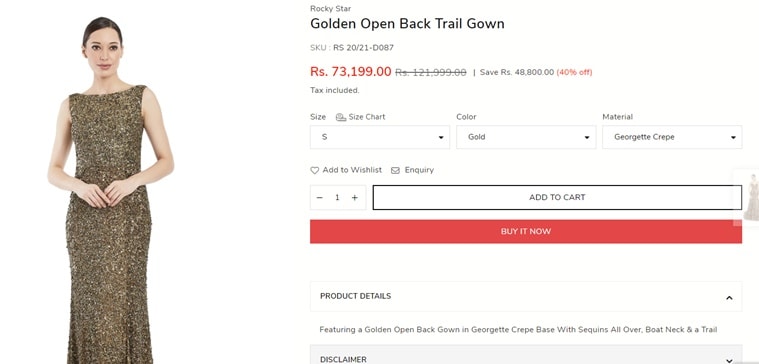The height and width of the screenshot is (364, 759).
Task: Click the PRODUCT DETAILS header
Action: (x=355, y=296)
